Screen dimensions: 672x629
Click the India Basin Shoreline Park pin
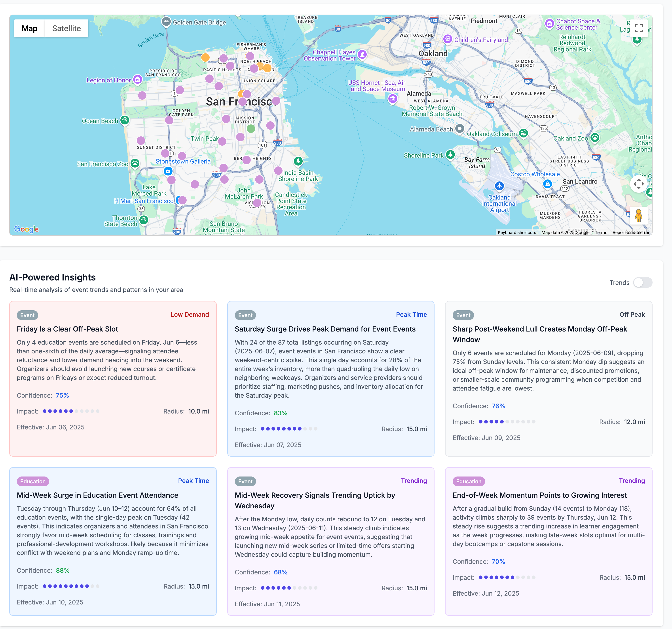[298, 161]
